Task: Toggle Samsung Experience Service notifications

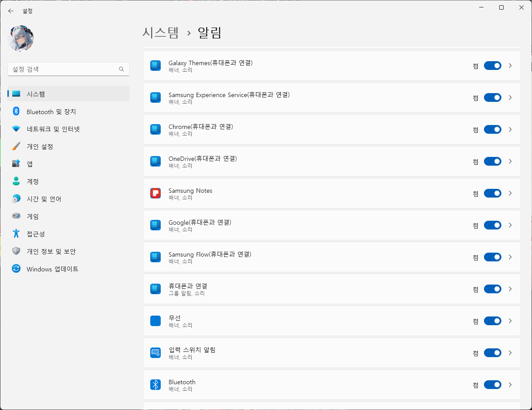Action: (492, 97)
